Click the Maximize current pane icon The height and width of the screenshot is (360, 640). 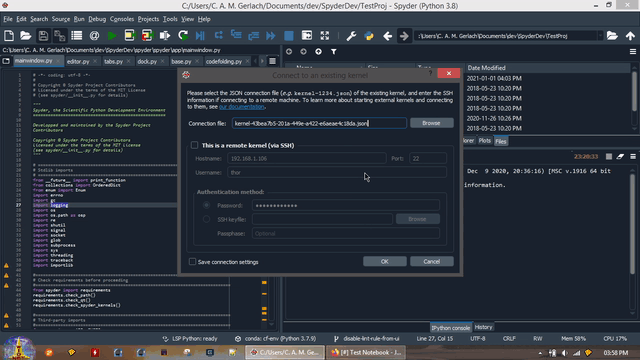point(324,36)
